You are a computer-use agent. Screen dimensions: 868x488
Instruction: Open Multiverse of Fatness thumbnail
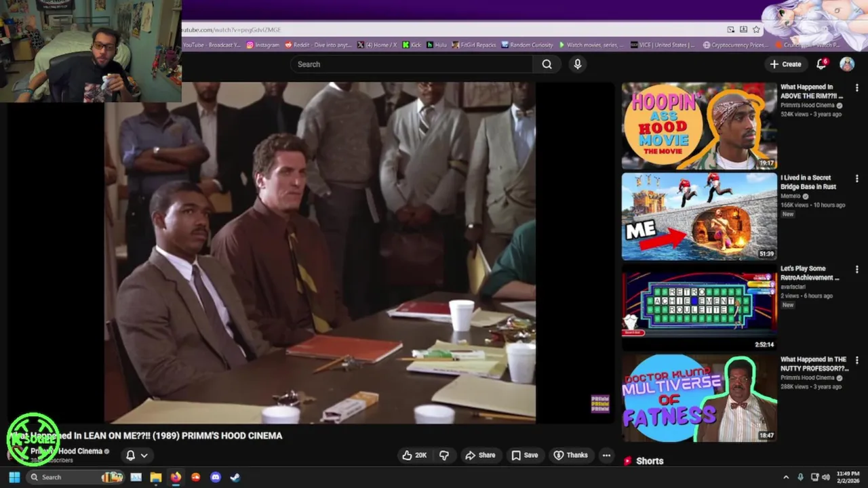click(699, 399)
